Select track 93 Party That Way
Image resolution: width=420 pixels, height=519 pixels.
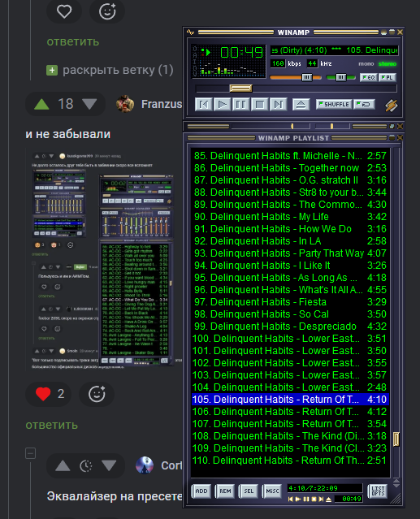[290, 253]
